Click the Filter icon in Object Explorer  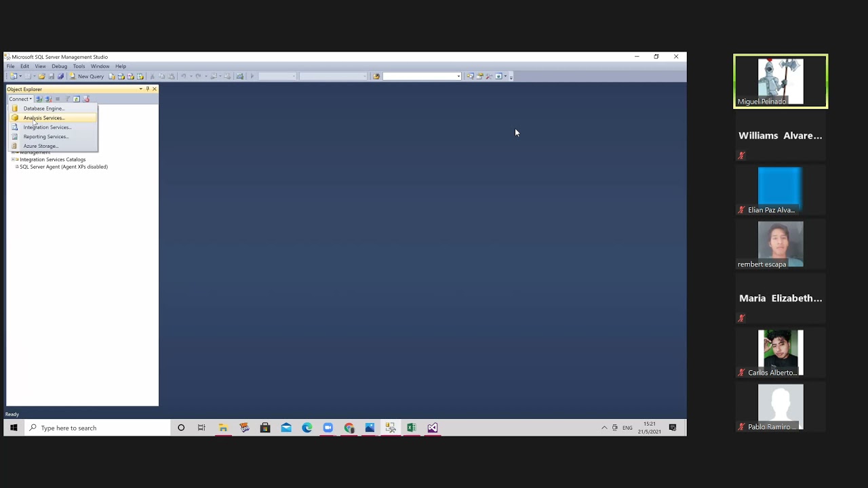click(67, 99)
